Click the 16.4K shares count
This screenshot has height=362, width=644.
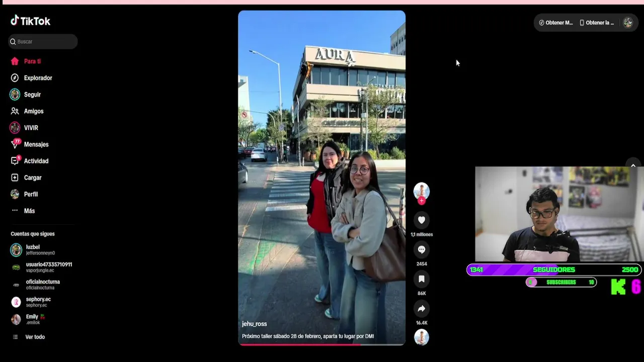click(422, 323)
